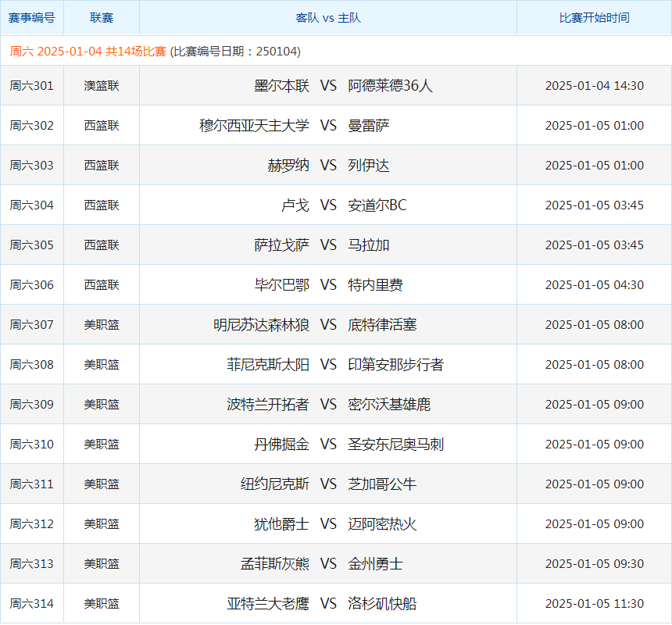Select match number 周六301
The image size is (672, 625).
coord(32,86)
